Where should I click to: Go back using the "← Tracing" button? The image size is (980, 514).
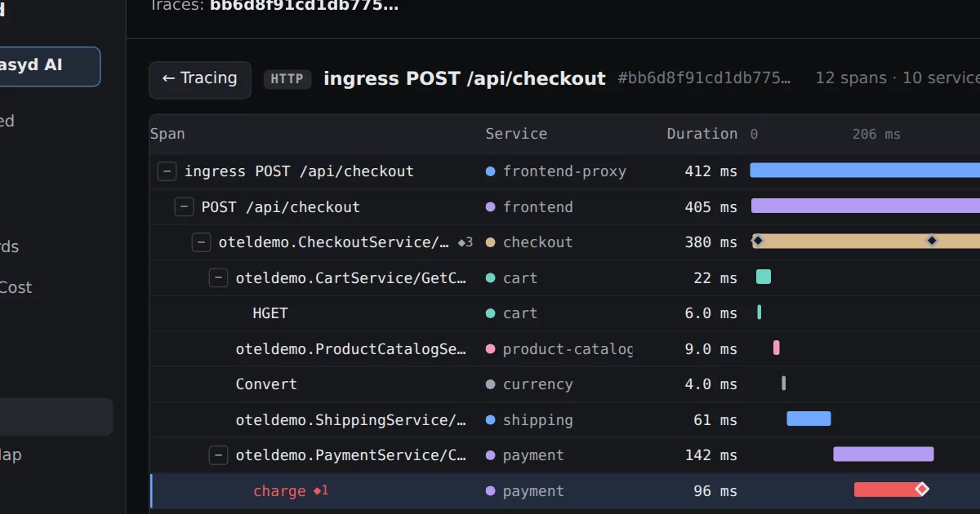click(x=200, y=79)
